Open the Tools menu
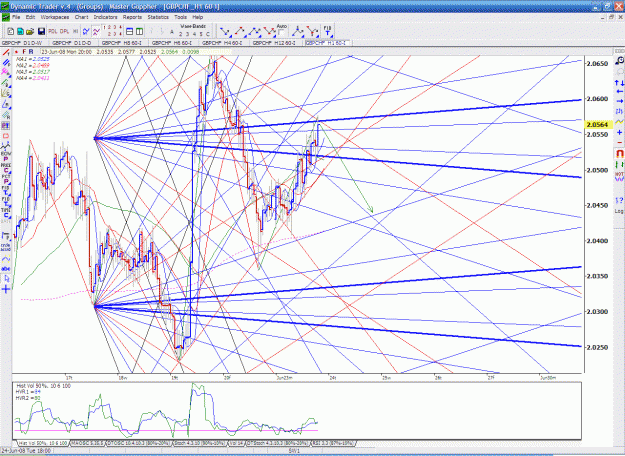 pos(180,17)
